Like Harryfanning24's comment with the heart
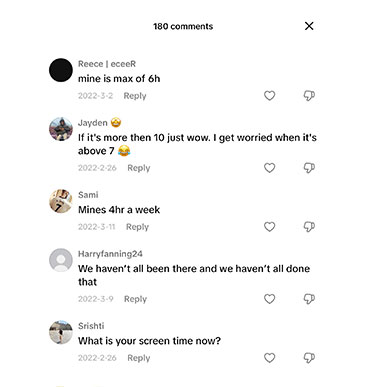366x387 pixels. 269,299
